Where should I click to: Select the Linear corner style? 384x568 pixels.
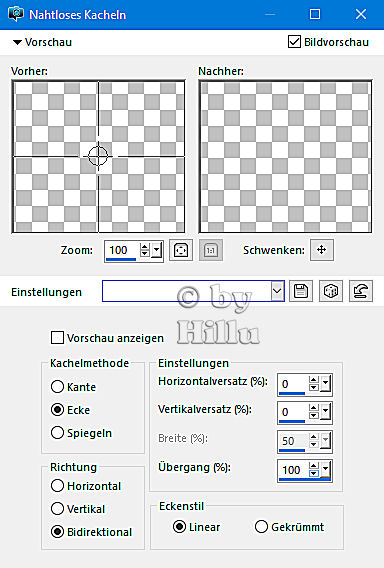(179, 527)
